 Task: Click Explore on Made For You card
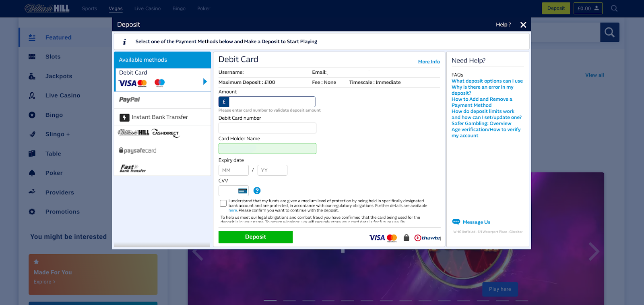44,282
